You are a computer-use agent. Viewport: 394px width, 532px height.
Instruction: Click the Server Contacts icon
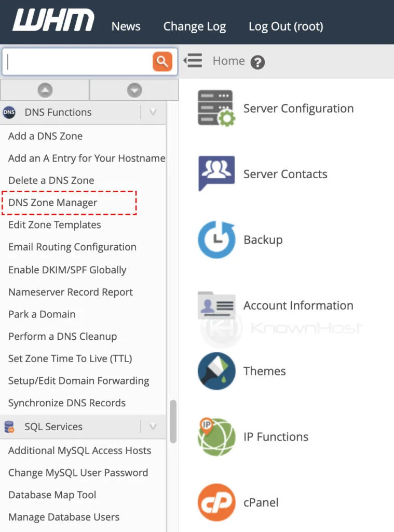click(216, 174)
